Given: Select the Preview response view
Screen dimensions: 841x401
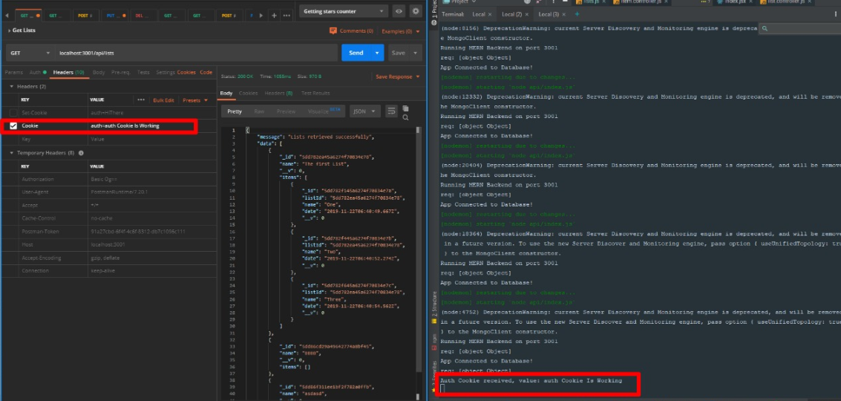Looking at the screenshot, I should click(x=286, y=112).
